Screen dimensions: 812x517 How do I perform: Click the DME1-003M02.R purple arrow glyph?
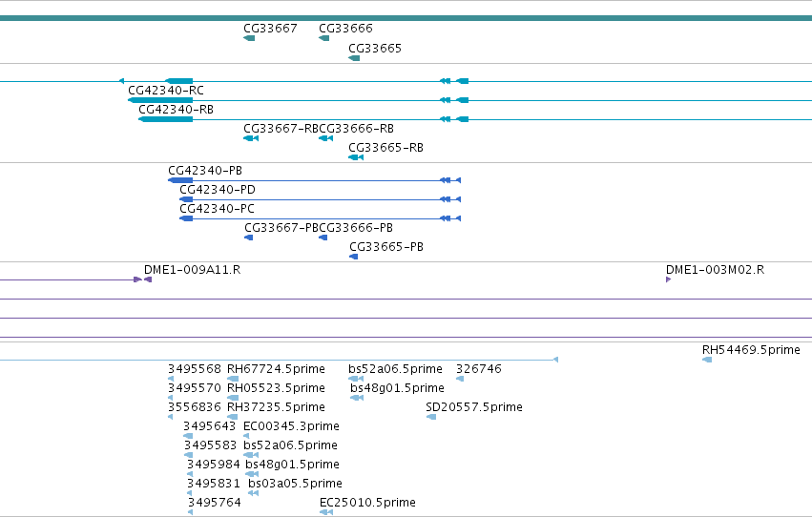click(669, 280)
